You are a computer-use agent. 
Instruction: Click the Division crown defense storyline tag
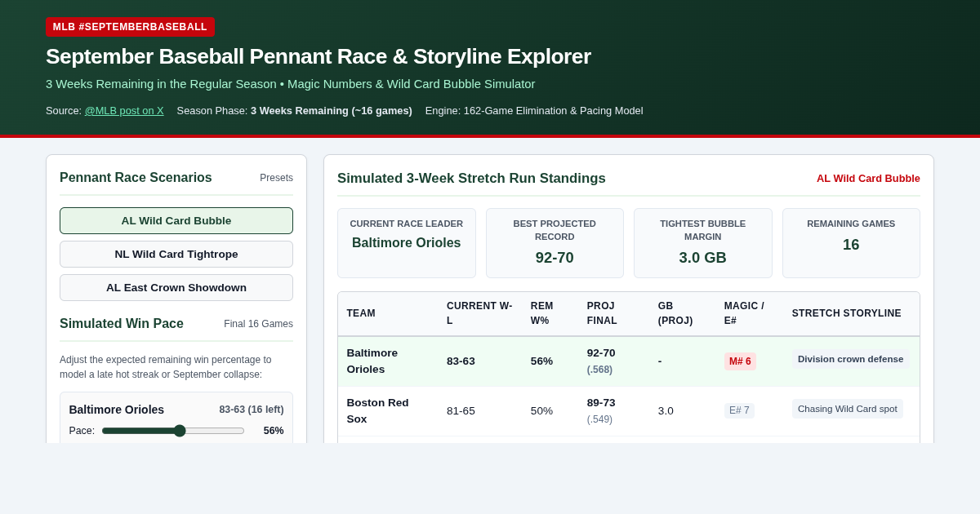pos(850,359)
